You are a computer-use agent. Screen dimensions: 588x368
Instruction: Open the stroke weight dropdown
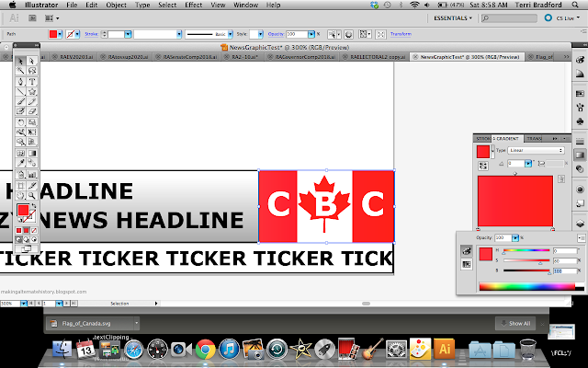click(x=128, y=34)
